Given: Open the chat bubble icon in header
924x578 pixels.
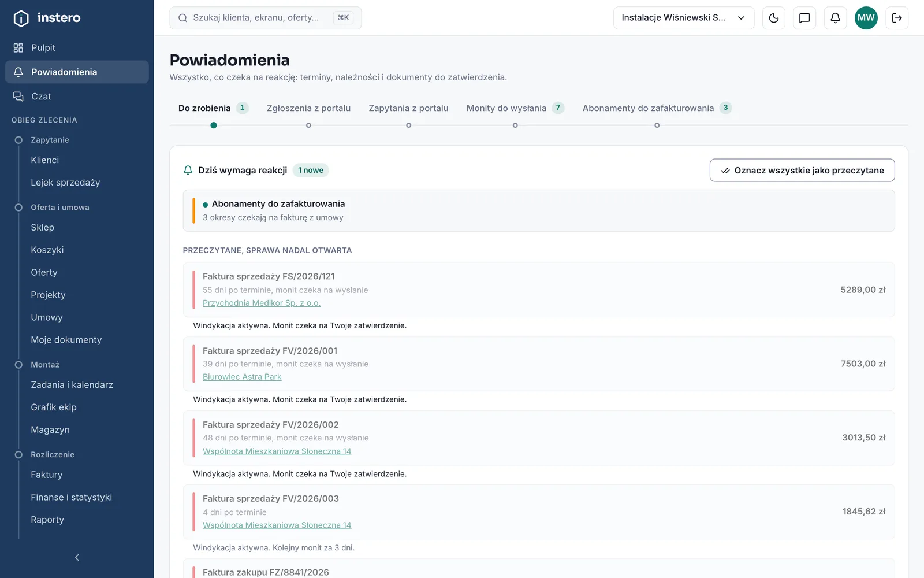Looking at the screenshot, I should (x=804, y=18).
